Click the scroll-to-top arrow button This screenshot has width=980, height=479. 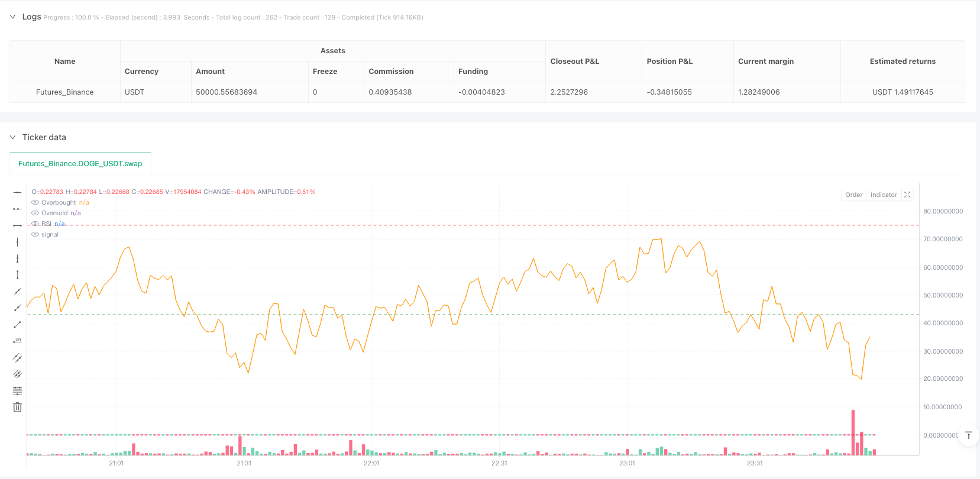click(968, 435)
